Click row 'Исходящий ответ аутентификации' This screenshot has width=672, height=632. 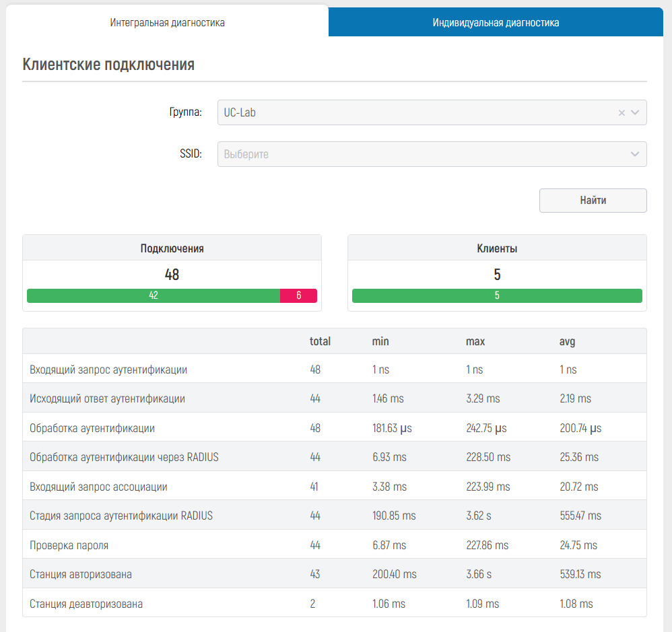click(x=335, y=398)
